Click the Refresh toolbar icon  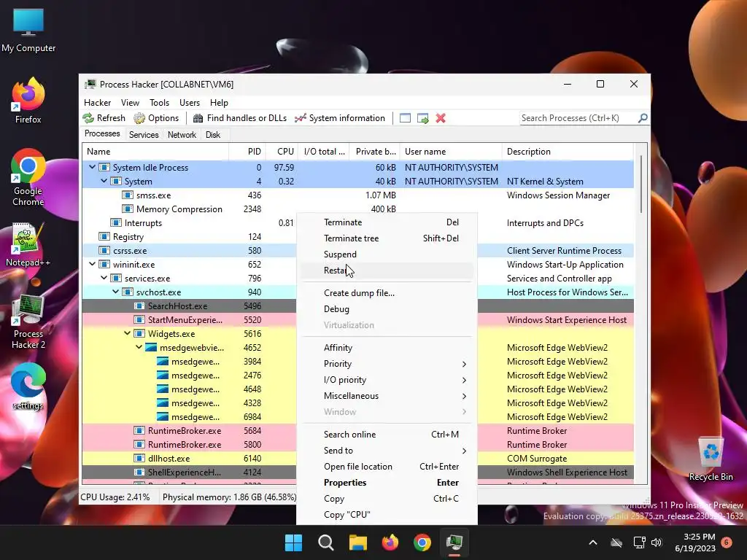(88, 118)
